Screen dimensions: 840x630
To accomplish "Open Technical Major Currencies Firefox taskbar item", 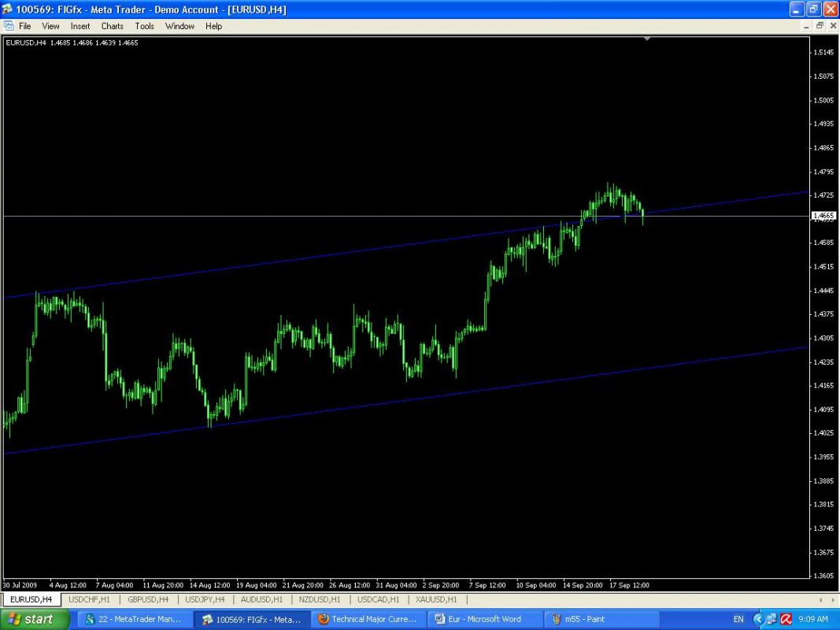I will tap(367, 619).
